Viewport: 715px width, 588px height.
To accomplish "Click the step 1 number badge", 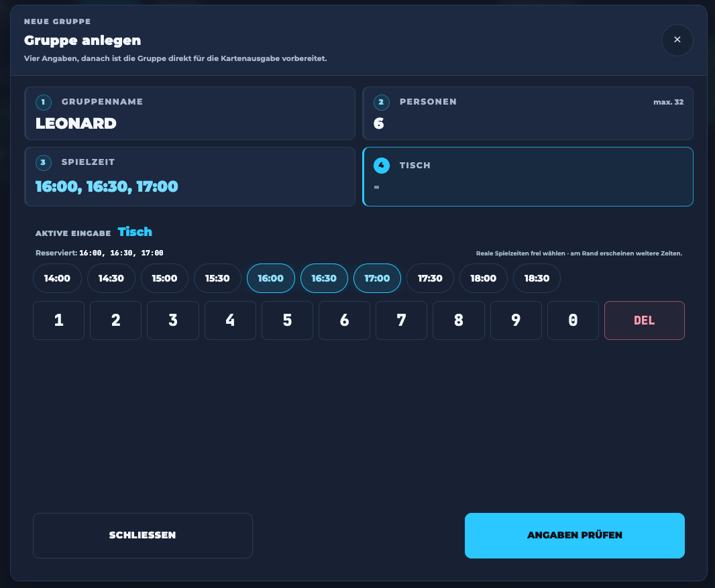I will coord(44,102).
